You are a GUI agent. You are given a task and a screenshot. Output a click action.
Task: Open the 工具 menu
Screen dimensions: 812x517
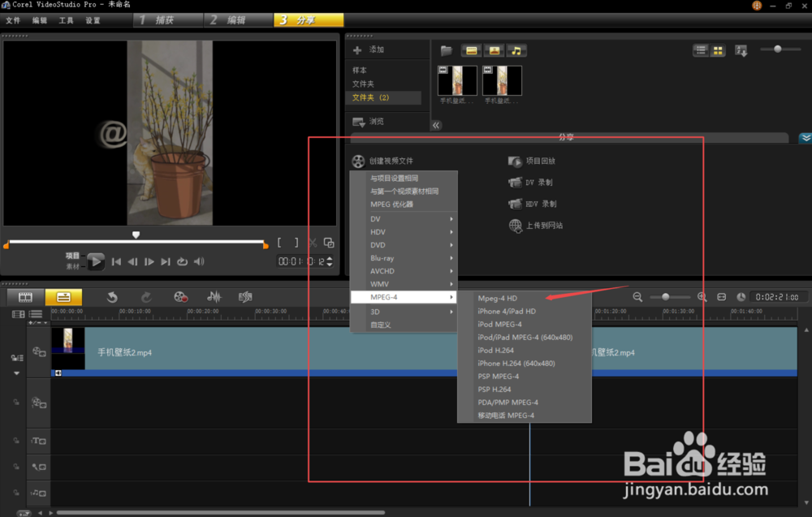66,20
